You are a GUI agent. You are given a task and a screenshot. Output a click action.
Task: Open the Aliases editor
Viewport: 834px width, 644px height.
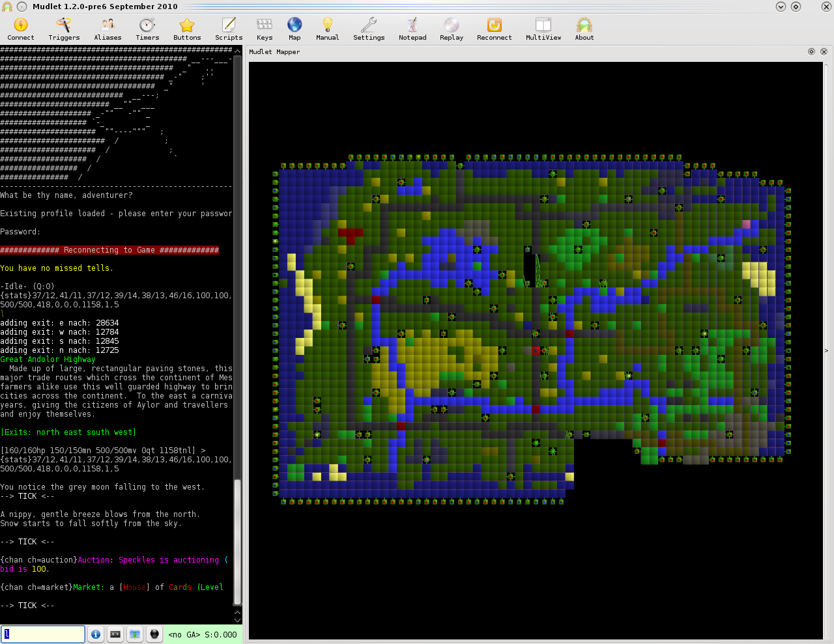[108, 29]
